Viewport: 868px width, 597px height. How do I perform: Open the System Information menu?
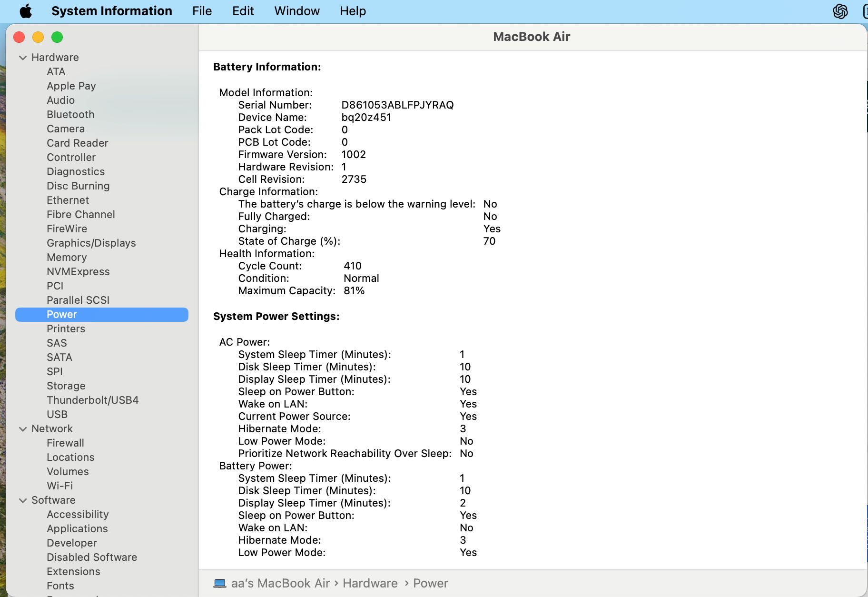click(x=112, y=11)
